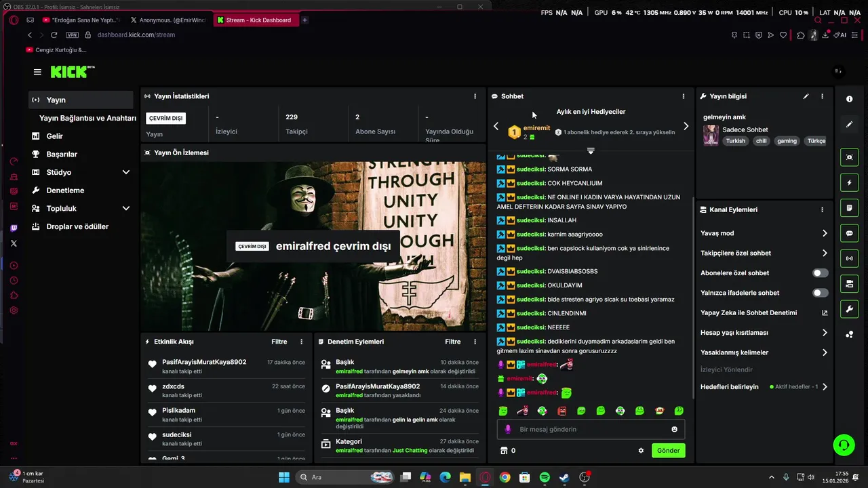
Task: Click the chat bubble icon in right rail
Action: (x=849, y=233)
